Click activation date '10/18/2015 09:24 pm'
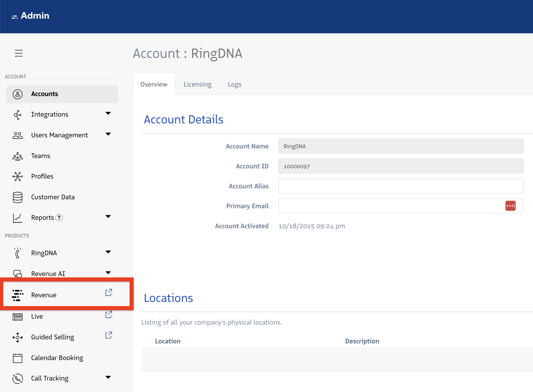Viewport: 533px width, 392px height. [x=312, y=226]
